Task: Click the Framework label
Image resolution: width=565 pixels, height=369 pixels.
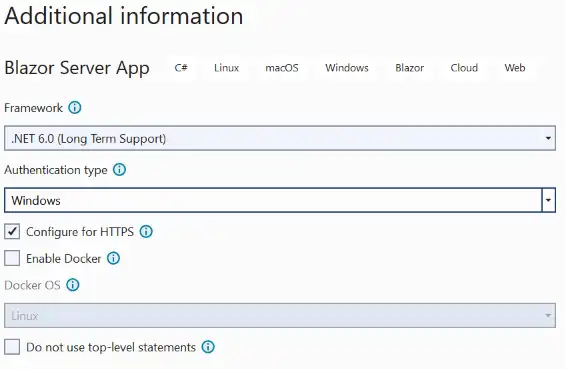Action: (34, 108)
